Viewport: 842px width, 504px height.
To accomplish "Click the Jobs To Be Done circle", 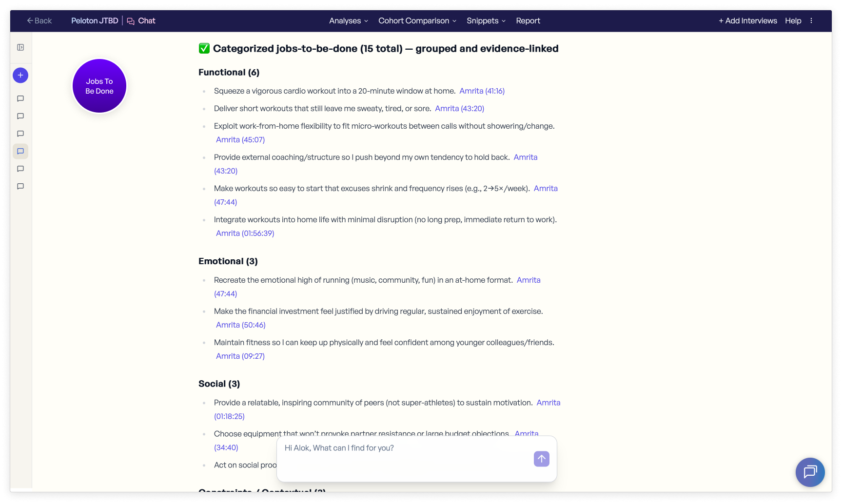I will pyautogui.click(x=99, y=86).
